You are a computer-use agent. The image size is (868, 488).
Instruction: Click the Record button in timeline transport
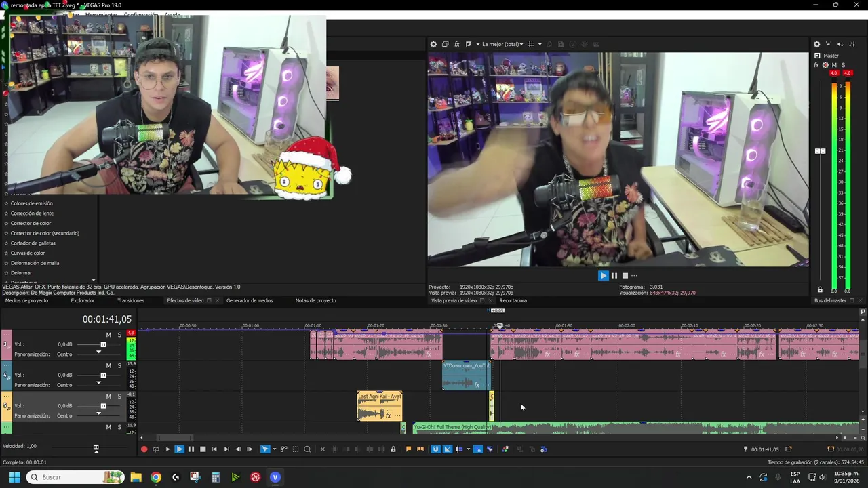click(x=144, y=449)
